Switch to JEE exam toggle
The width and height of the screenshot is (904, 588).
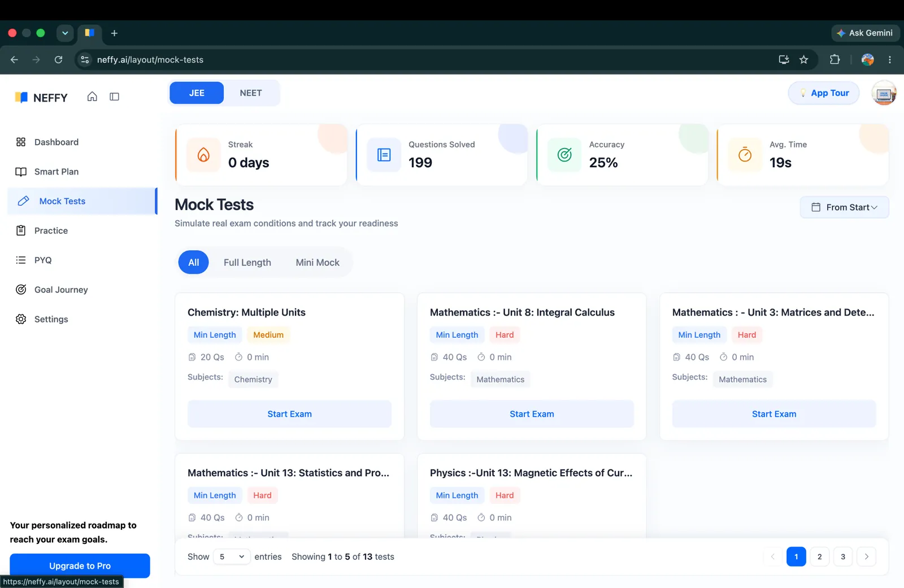coord(197,93)
